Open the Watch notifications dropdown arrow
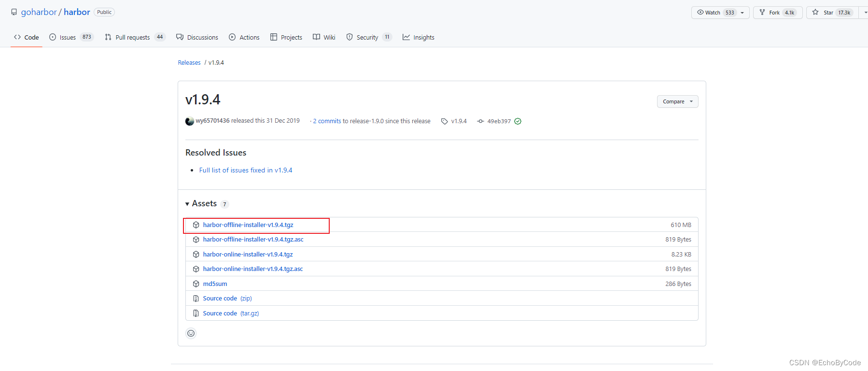 tap(742, 13)
